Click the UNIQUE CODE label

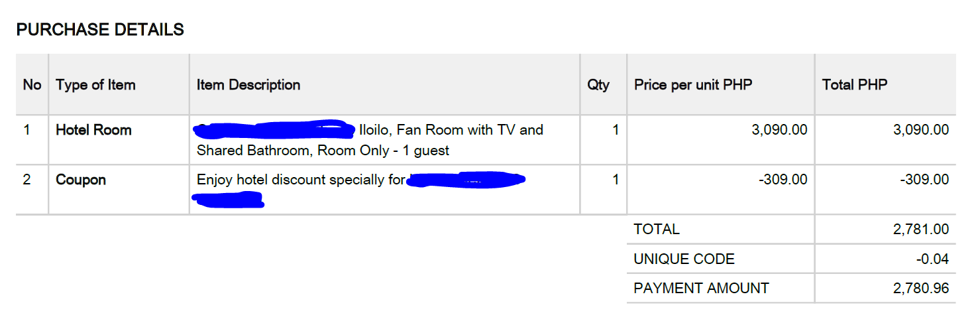click(684, 259)
